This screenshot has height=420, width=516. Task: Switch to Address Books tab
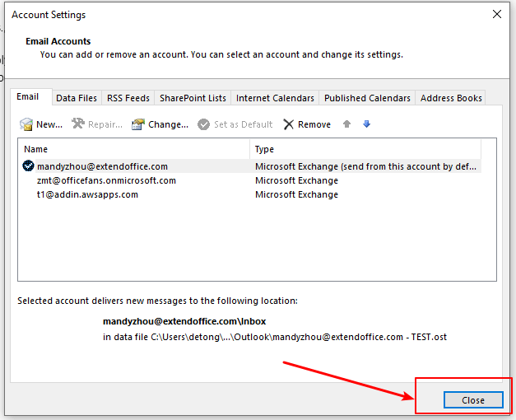tap(451, 98)
